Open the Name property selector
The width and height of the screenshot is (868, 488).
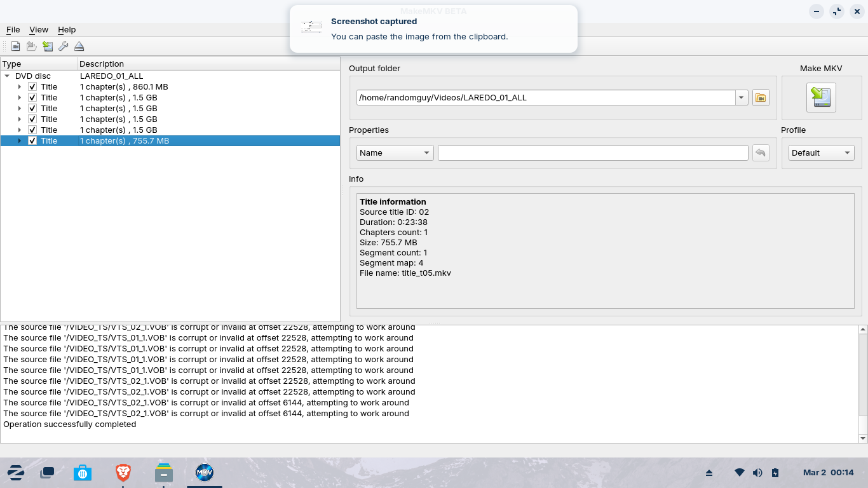click(395, 152)
